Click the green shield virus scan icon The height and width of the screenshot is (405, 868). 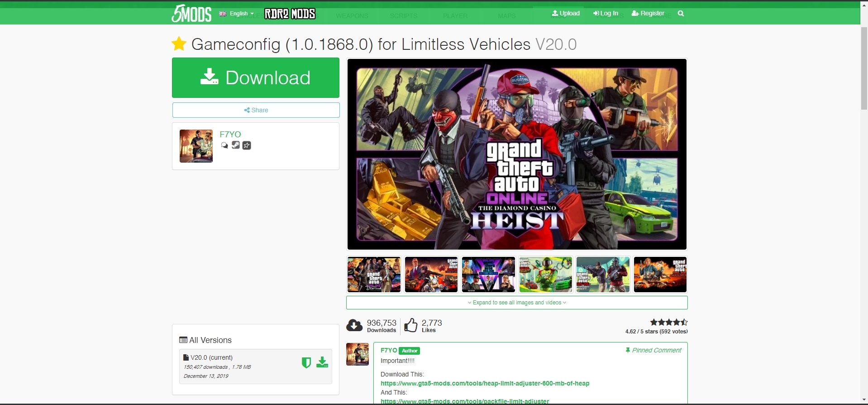(306, 362)
